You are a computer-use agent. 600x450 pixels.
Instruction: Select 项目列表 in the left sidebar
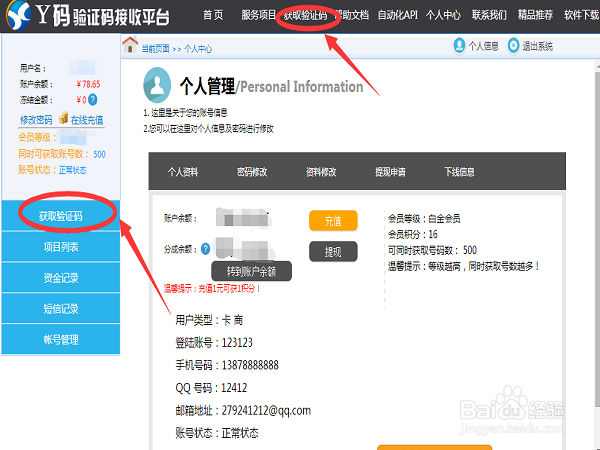click(x=61, y=247)
